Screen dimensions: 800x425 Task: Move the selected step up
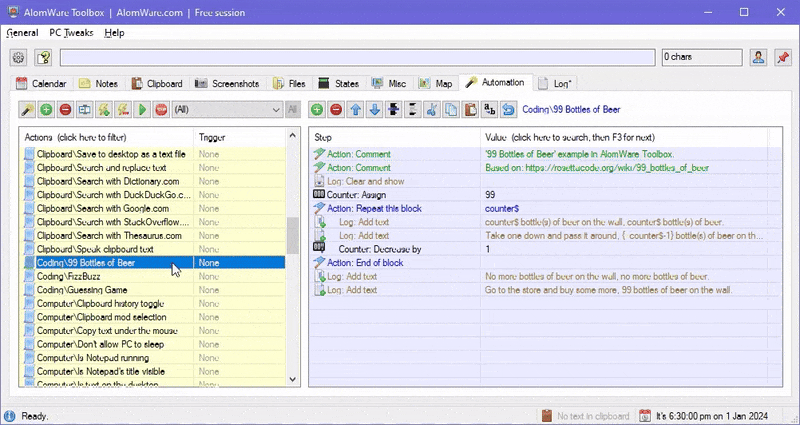click(355, 109)
